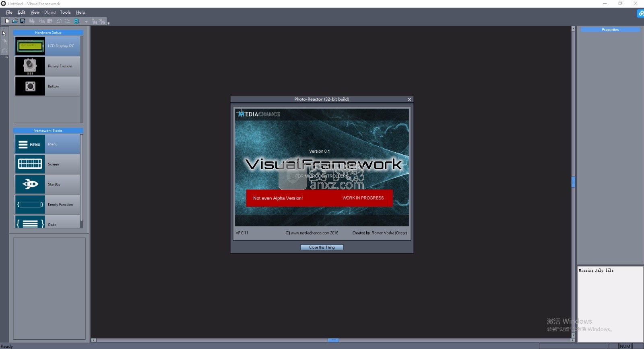This screenshot has width=644, height=349.
Task: Click the VF 0.11 version text
Action: (242, 233)
